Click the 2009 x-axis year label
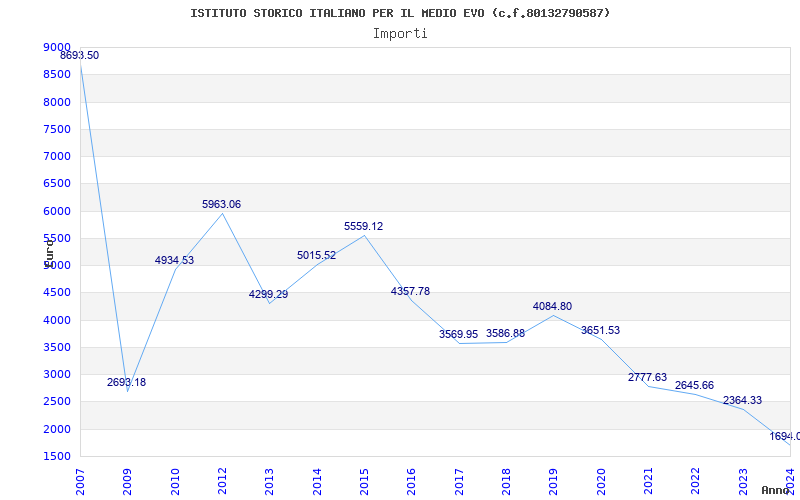The image size is (800, 500). click(x=128, y=481)
